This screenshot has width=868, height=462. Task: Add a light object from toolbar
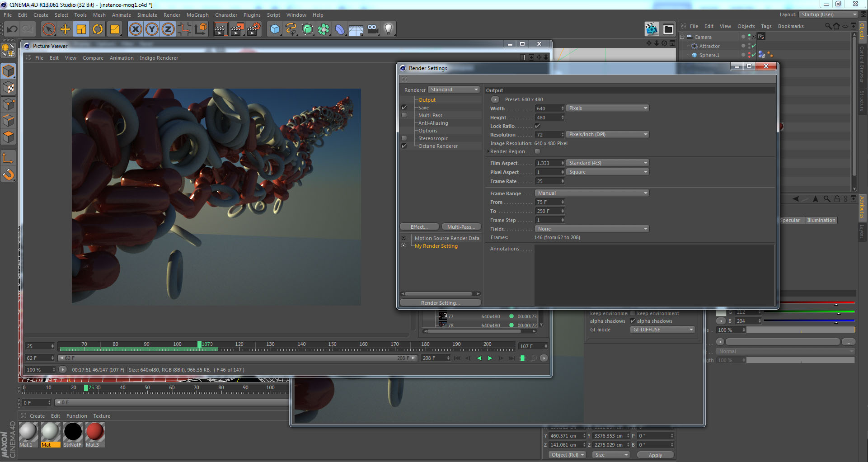388,29
